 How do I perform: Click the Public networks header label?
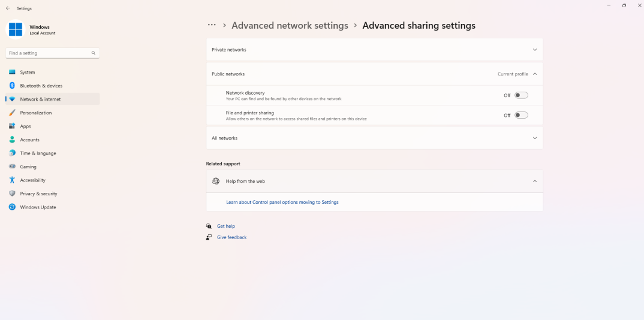(x=228, y=74)
